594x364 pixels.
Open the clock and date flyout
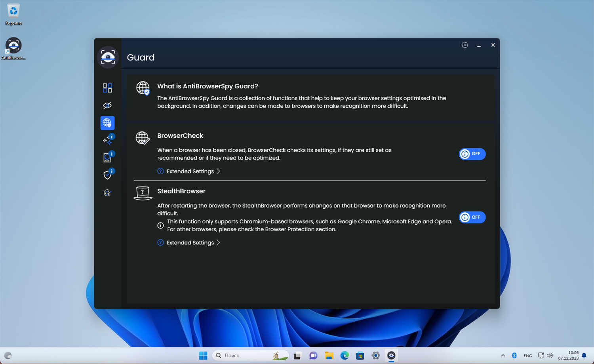(x=568, y=356)
